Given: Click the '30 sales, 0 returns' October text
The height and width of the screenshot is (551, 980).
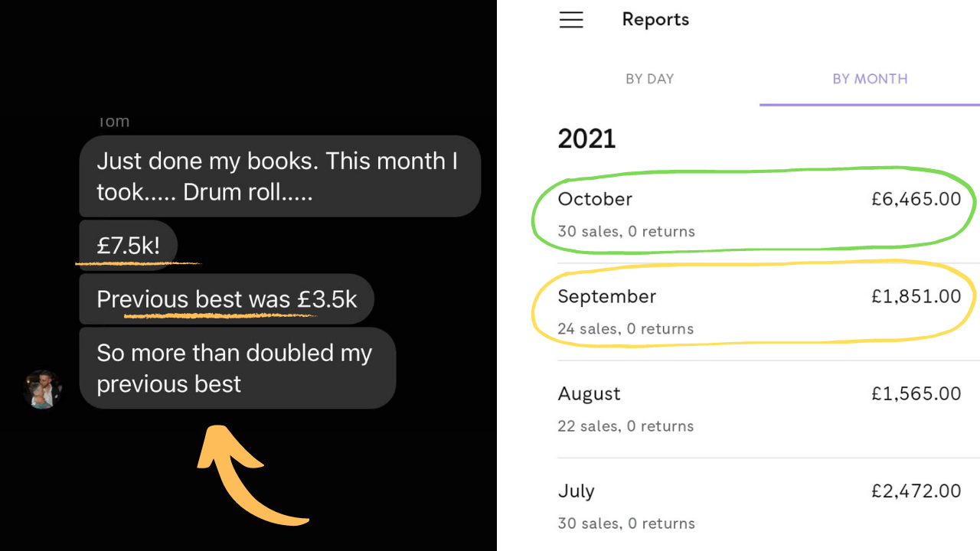Looking at the screenshot, I should 626,231.
